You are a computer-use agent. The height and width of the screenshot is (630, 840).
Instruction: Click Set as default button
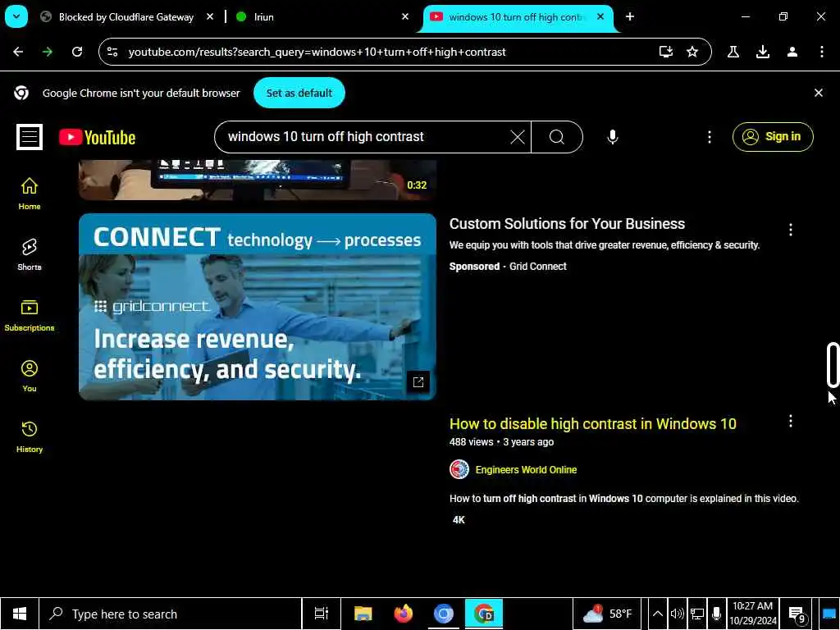299,93
